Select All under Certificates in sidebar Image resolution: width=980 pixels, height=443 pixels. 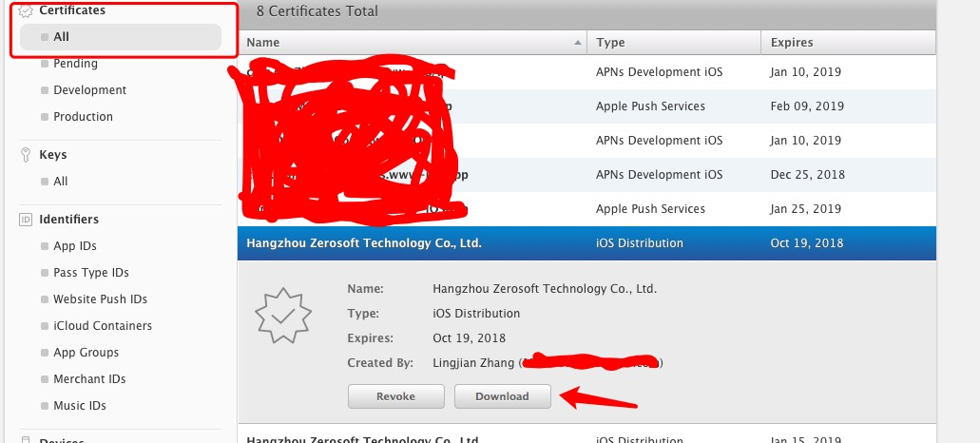[121, 37]
